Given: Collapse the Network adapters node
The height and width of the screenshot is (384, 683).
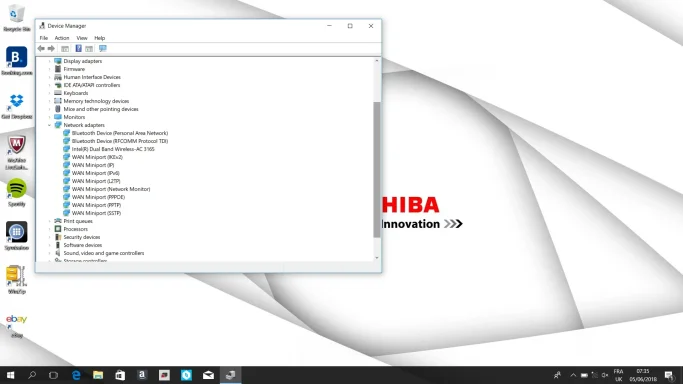Looking at the screenshot, I should (x=50, y=125).
